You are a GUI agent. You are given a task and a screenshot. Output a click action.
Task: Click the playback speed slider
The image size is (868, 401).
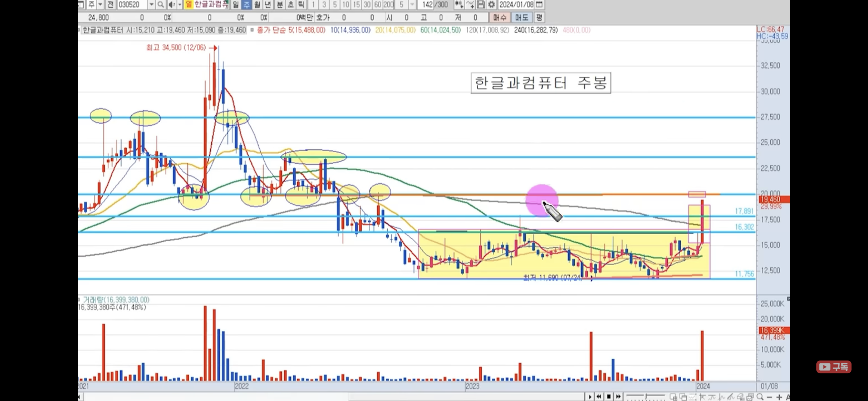point(645,396)
